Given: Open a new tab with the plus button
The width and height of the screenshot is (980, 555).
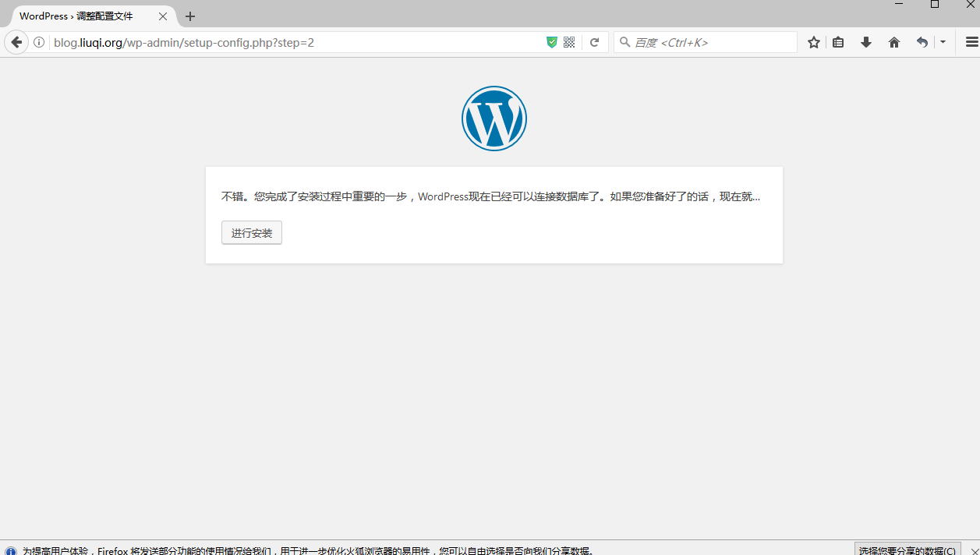Looking at the screenshot, I should click(190, 16).
